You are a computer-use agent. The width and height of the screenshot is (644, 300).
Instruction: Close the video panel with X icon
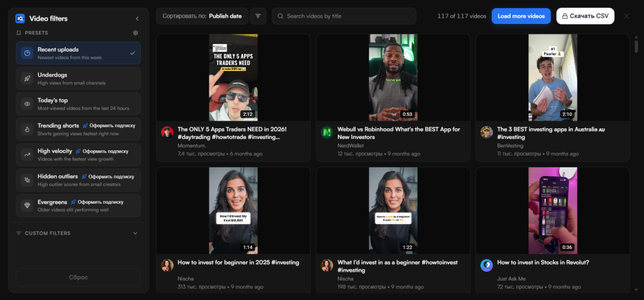click(626, 16)
